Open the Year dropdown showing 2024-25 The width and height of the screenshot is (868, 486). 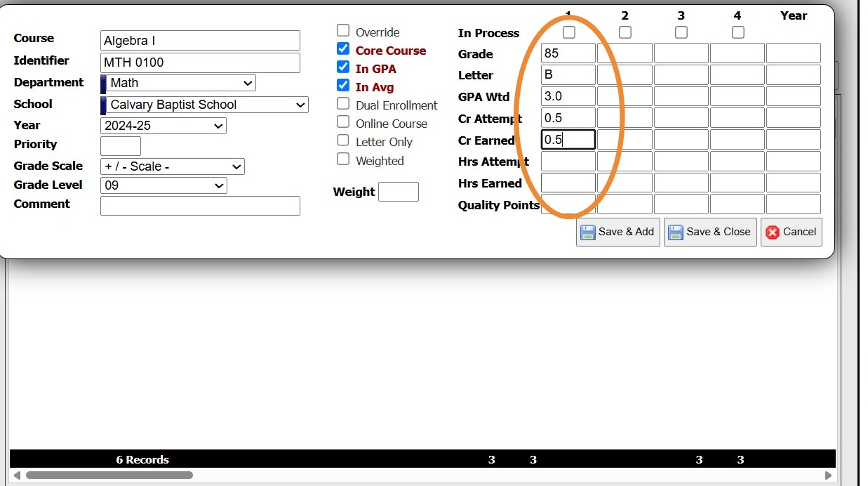click(163, 126)
